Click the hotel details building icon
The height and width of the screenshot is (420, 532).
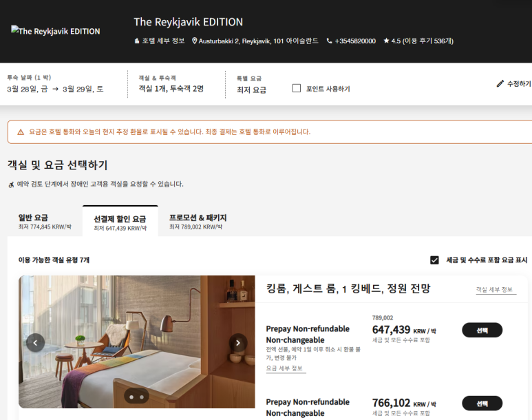tap(137, 41)
